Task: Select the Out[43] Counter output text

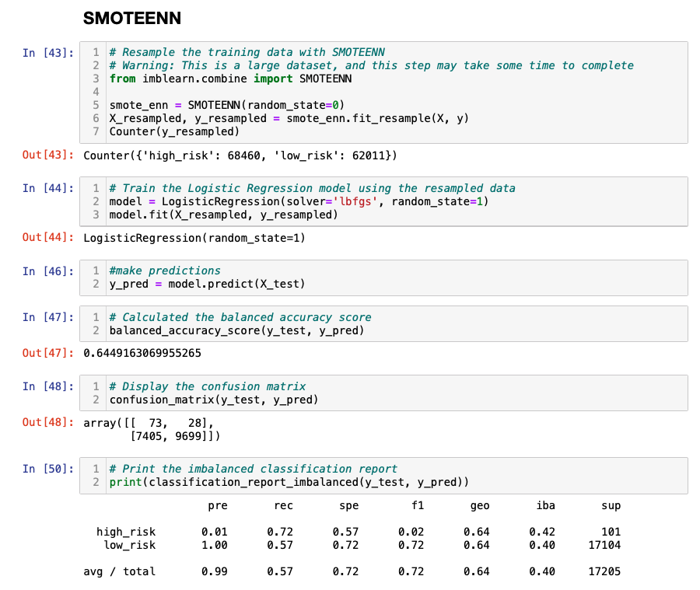Action: pos(240,155)
